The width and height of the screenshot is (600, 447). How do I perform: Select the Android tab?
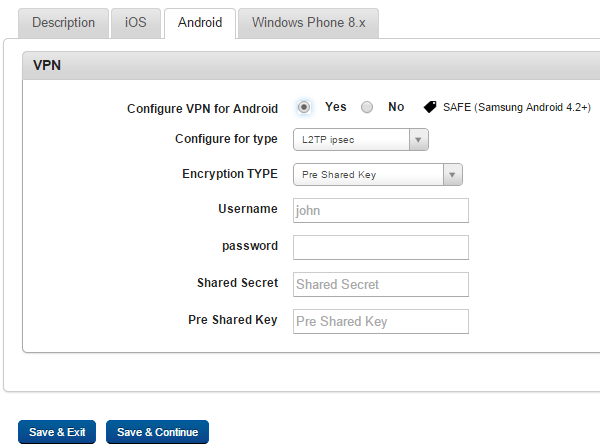click(200, 23)
